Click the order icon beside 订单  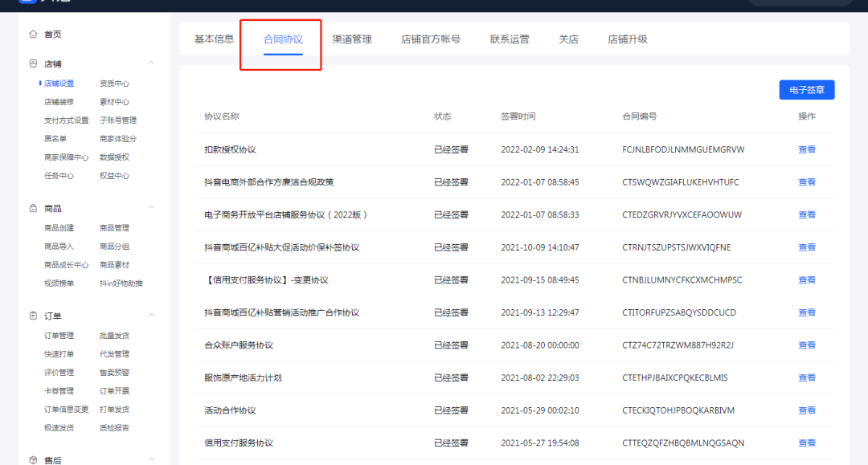[x=33, y=316]
